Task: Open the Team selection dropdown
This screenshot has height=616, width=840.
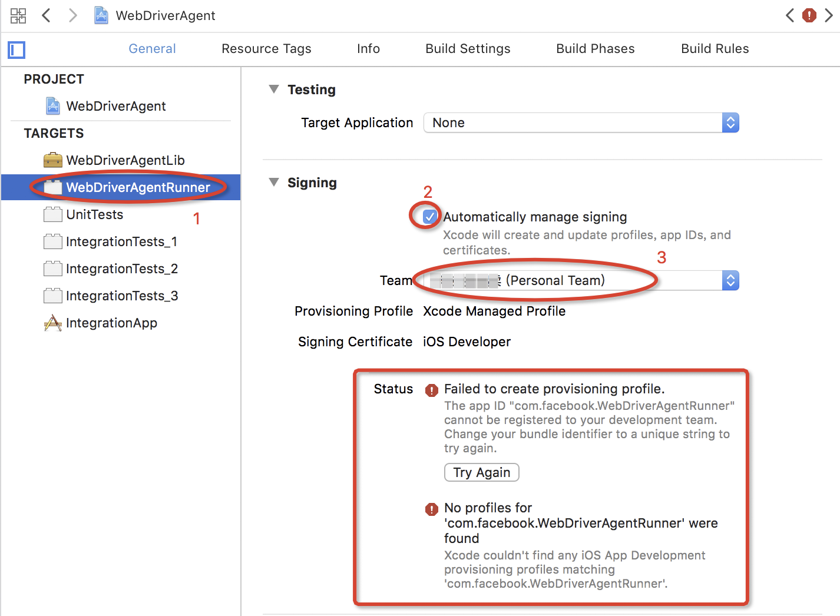Action: tap(581, 280)
